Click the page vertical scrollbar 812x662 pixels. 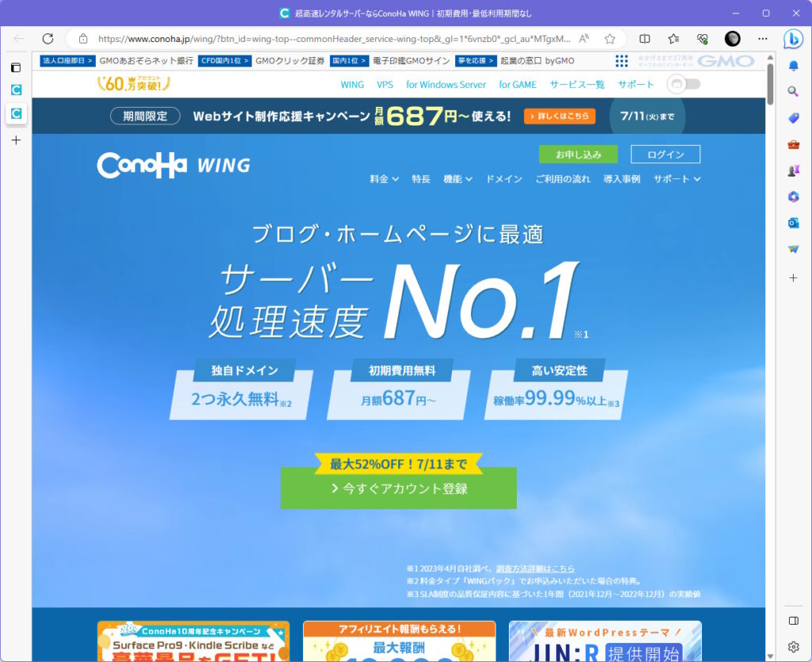pos(770,317)
